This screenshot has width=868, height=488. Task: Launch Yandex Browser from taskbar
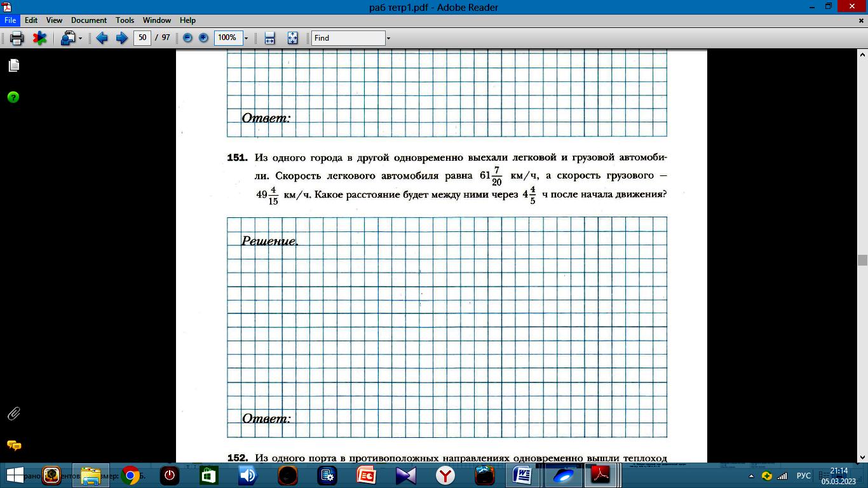(x=445, y=475)
